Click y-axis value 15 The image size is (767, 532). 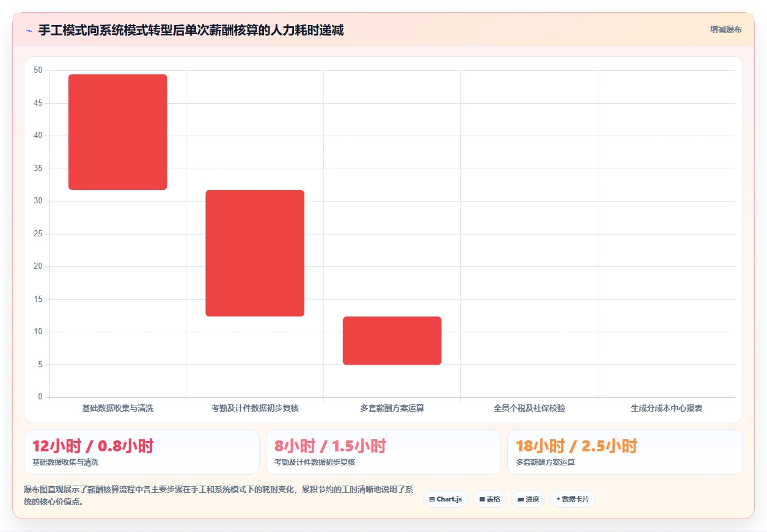38,299
